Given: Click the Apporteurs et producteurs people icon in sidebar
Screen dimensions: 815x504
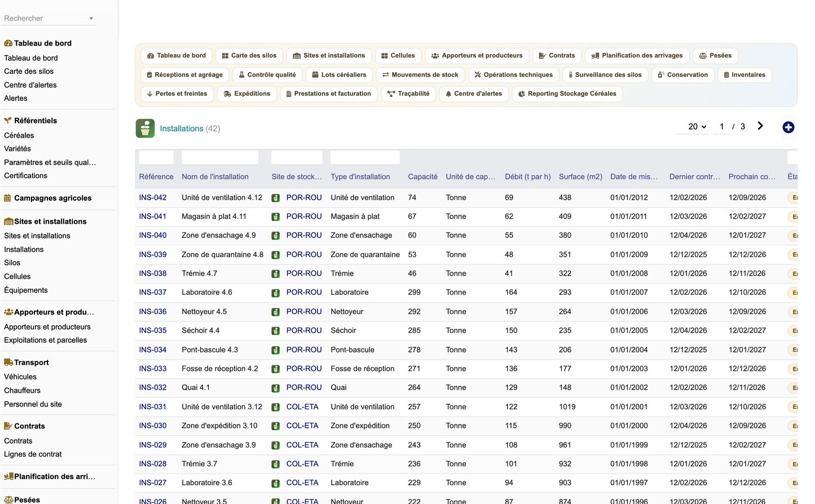Looking at the screenshot, I should pos(8,312).
